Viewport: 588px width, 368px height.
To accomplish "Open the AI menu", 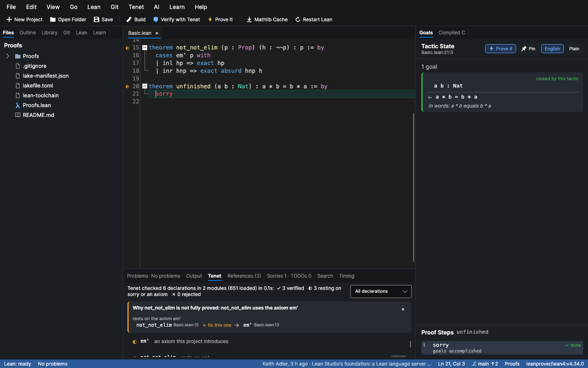I will click(x=156, y=7).
